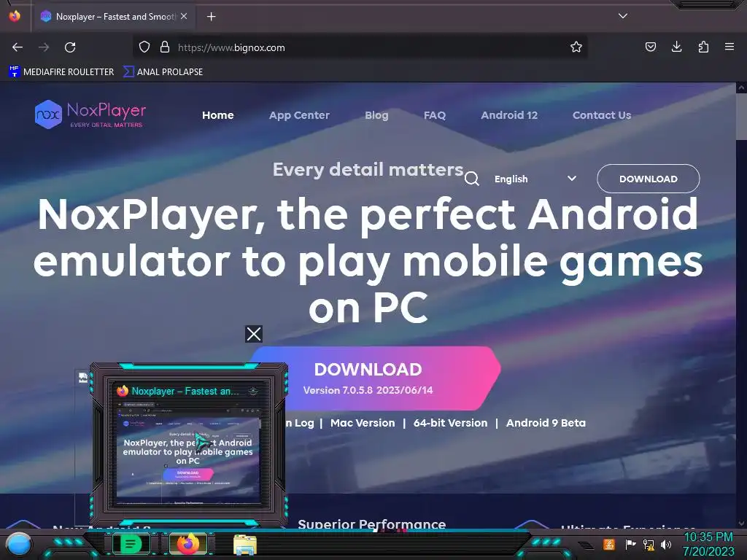Go to the Blog page
This screenshot has height=560, width=747.
click(x=376, y=115)
